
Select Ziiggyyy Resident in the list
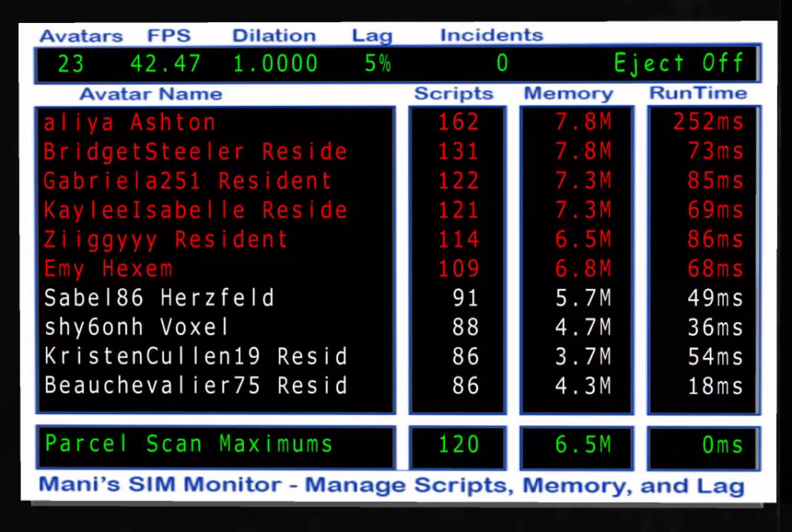coord(166,239)
